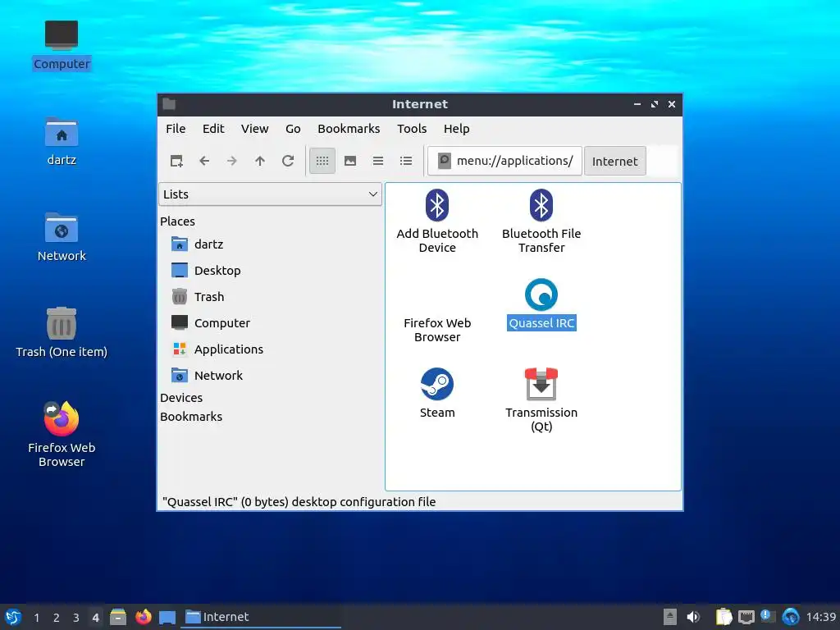Go back with the left arrow
The height and width of the screenshot is (630, 840).
[x=204, y=161]
